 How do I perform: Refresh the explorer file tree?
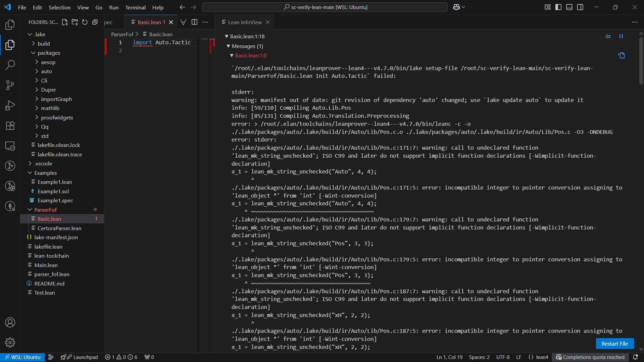click(85, 22)
